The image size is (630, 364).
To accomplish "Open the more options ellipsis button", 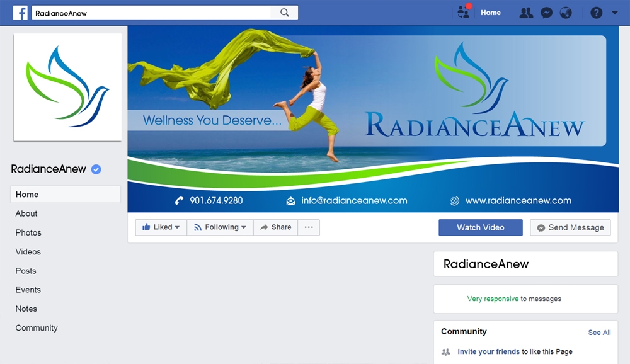I will click(309, 227).
